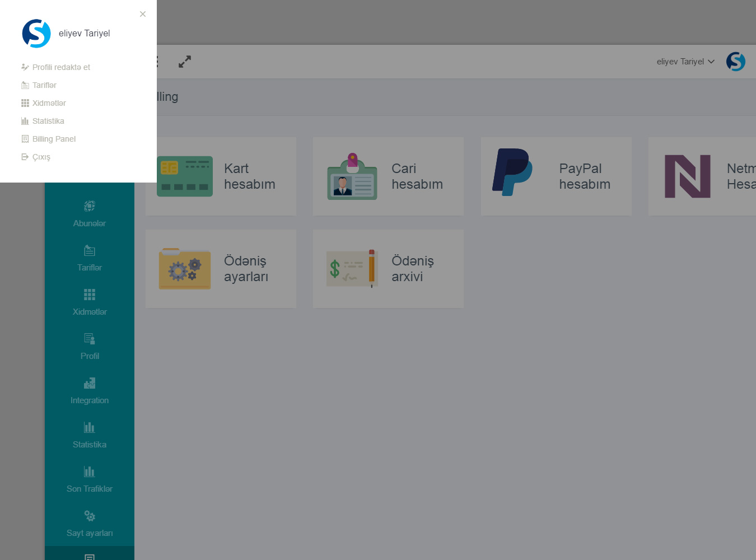
Task: Click the round S logo avatar top right
Action: [x=735, y=62]
